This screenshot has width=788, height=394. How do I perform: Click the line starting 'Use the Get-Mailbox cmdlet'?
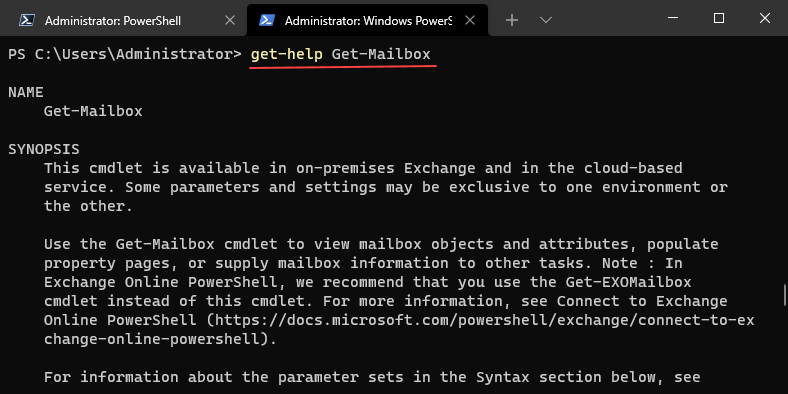(x=381, y=244)
